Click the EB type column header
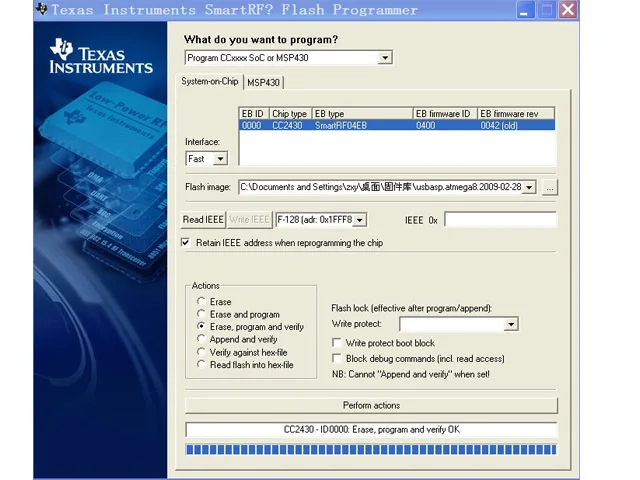Viewport: 640px width, 480px height. coord(362,114)
